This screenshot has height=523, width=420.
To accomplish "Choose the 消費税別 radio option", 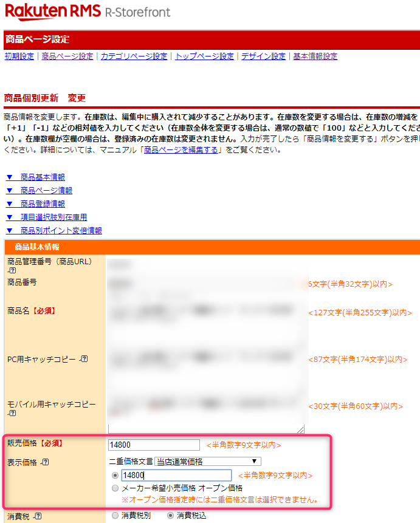I will coord(115,515).
